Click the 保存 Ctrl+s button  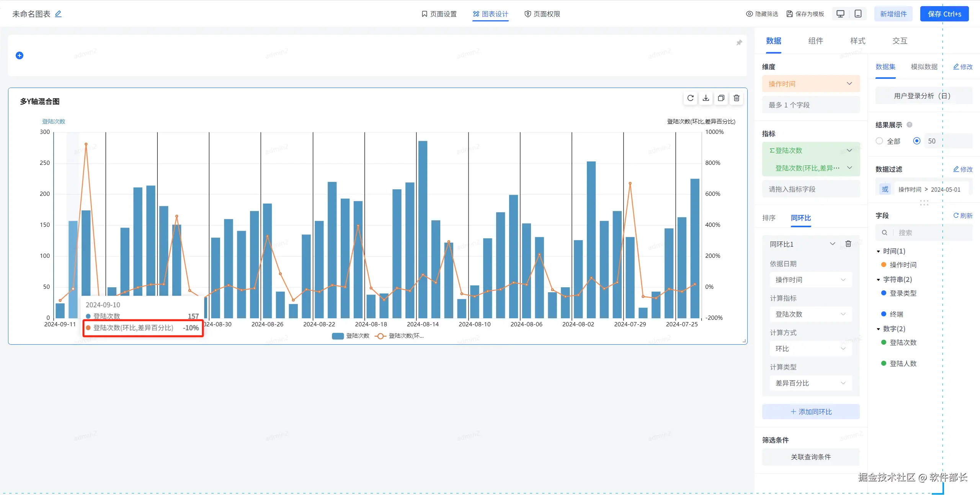click(944, 14)
